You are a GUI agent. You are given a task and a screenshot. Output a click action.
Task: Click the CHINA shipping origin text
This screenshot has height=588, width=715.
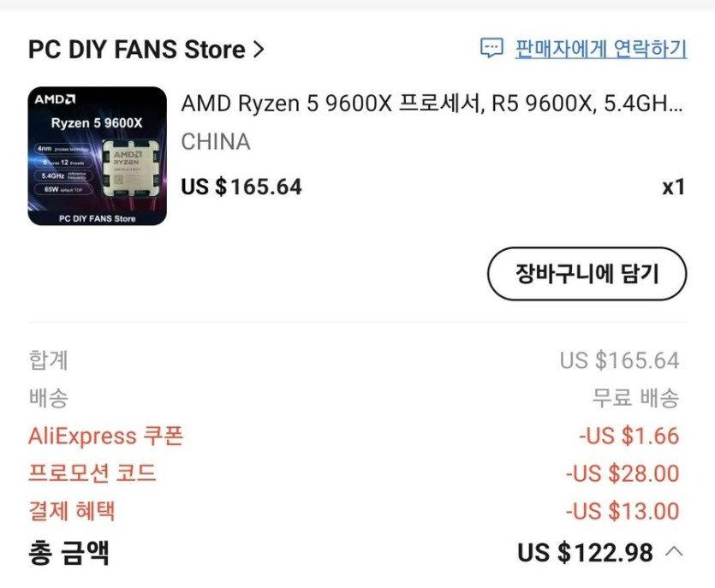[x=216, y=142]
